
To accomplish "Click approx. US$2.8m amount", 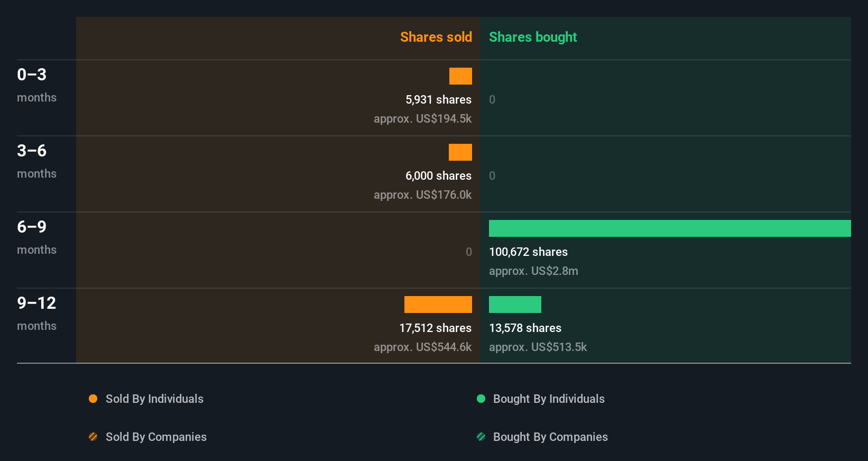I will (x=533, y=271).
